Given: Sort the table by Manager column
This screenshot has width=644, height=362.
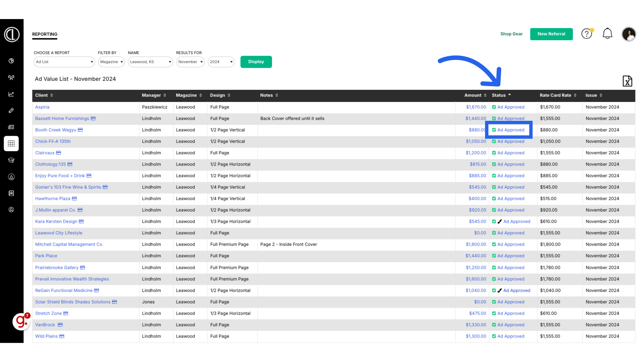Looking at the screenshot, I should 154,95.
